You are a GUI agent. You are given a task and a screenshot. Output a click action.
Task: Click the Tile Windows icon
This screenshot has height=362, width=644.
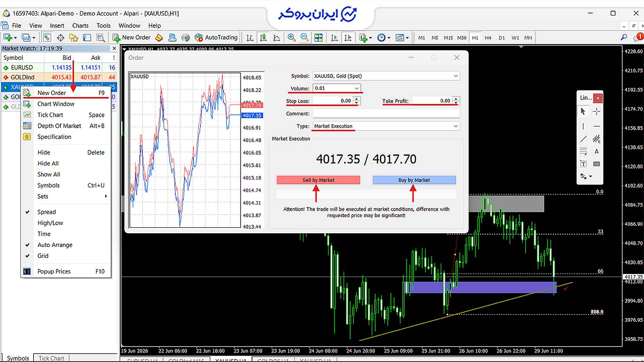pos(318,38)
